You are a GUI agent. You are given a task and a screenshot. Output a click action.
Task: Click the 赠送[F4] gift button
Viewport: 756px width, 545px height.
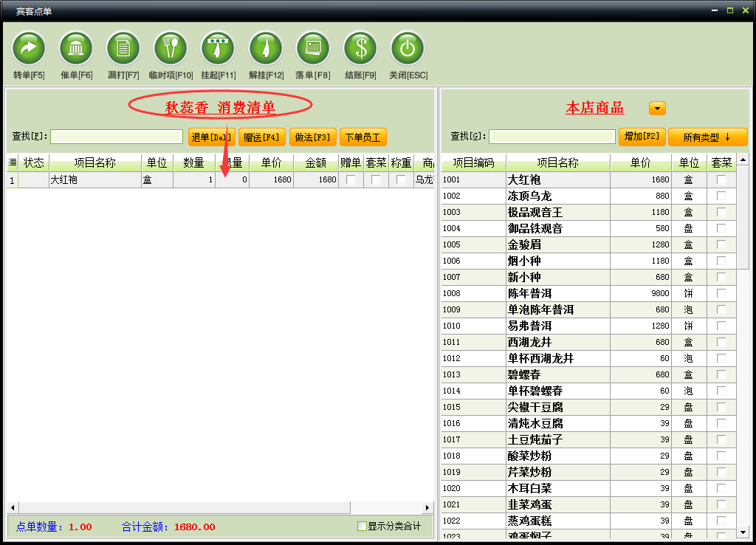coord(262,137)
